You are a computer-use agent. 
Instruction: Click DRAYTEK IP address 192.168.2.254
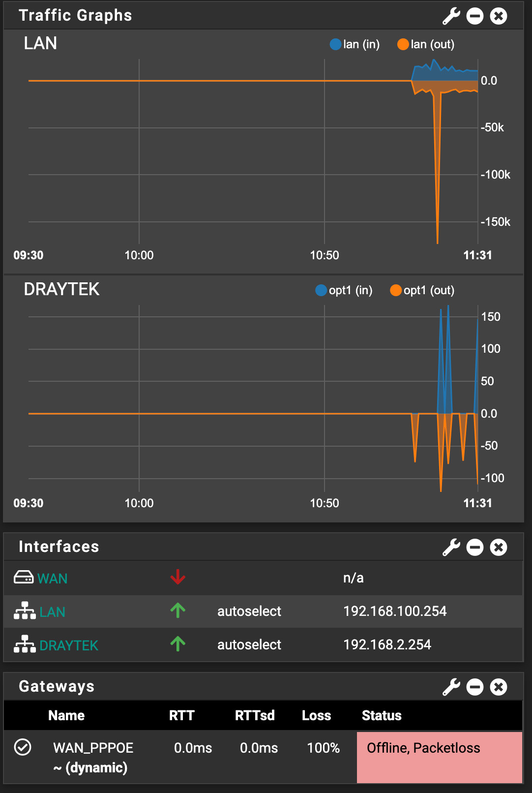tap(387, 644)
